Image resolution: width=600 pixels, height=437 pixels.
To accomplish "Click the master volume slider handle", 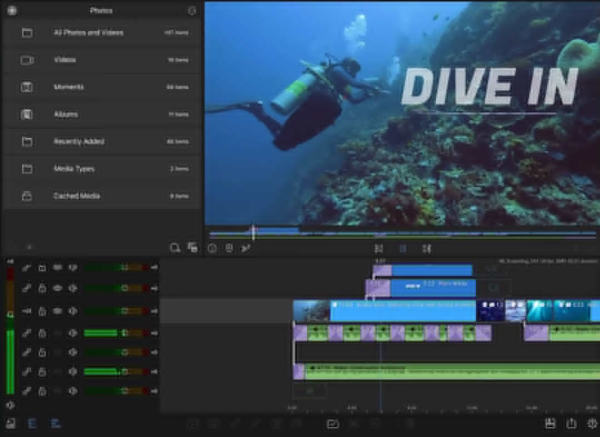I will (10, 315).
